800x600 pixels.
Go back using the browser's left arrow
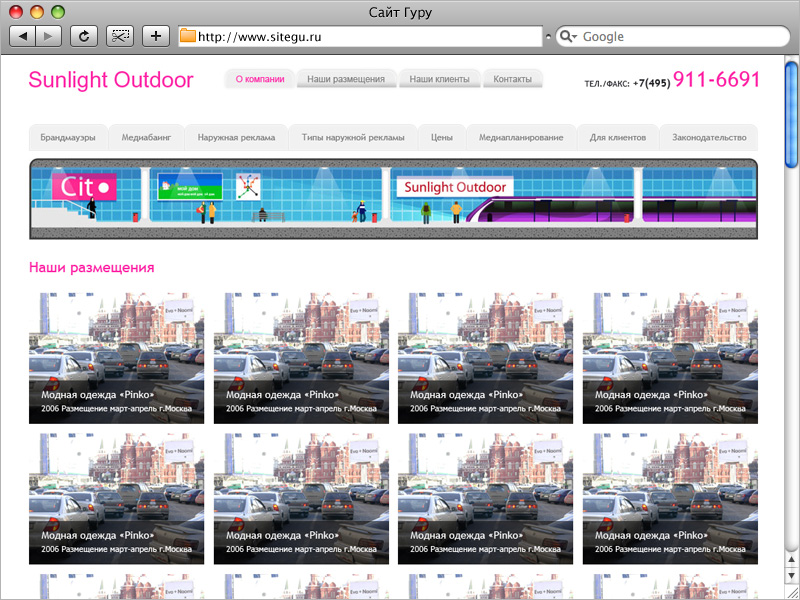pos(22,36)
